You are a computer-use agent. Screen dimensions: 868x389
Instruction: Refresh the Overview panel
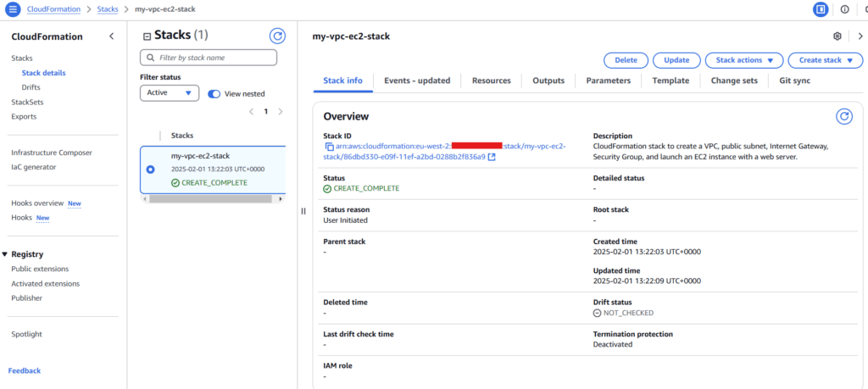(843, 116)
